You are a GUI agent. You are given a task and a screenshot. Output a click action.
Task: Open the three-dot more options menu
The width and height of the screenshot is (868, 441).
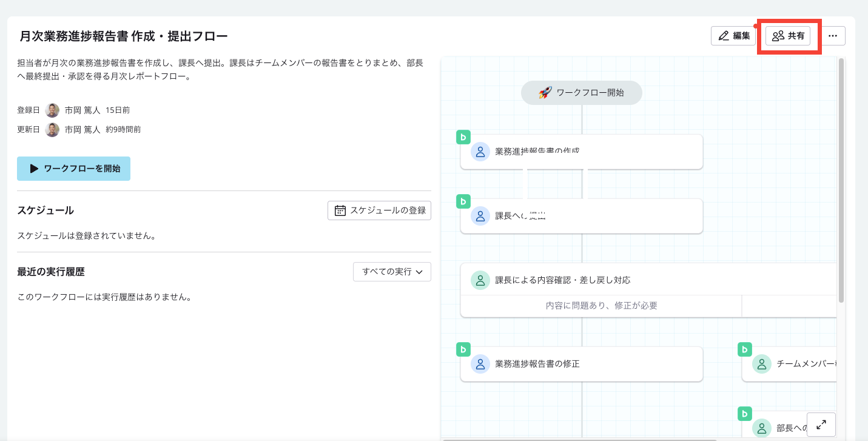[x=833, y=36]
